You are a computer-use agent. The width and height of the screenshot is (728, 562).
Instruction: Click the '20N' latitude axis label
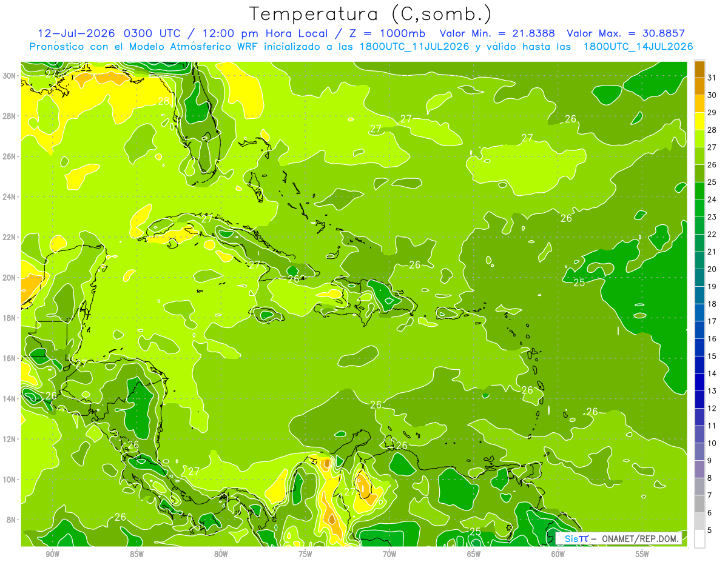9,277
